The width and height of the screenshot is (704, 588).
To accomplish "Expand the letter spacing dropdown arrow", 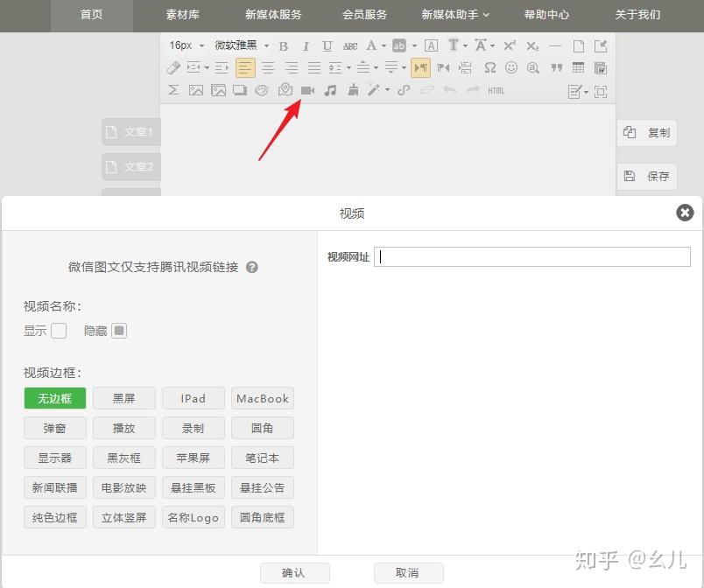I will click(492, 45).
